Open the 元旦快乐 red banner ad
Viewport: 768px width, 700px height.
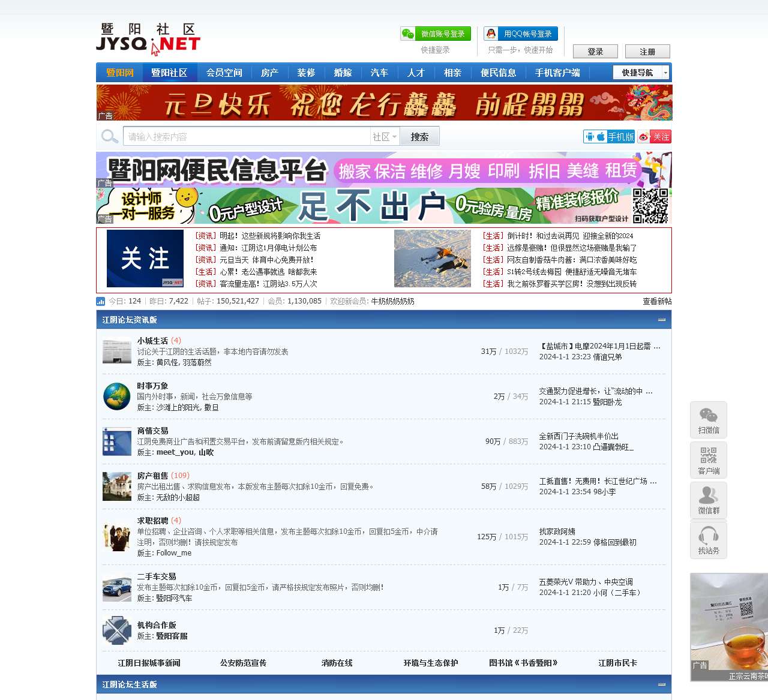(384, 103)
